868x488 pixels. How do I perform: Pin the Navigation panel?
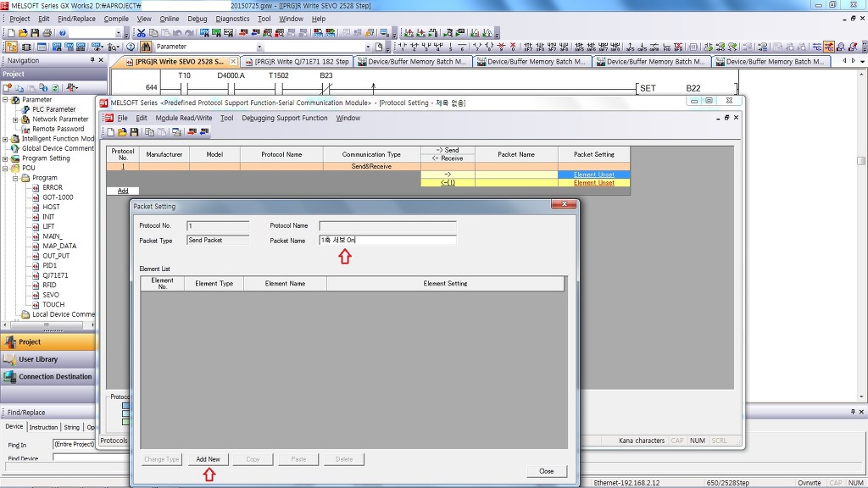click(92, 60)
